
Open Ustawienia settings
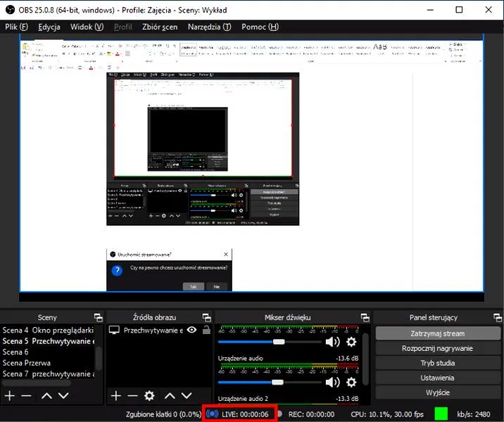pos(437,378)
